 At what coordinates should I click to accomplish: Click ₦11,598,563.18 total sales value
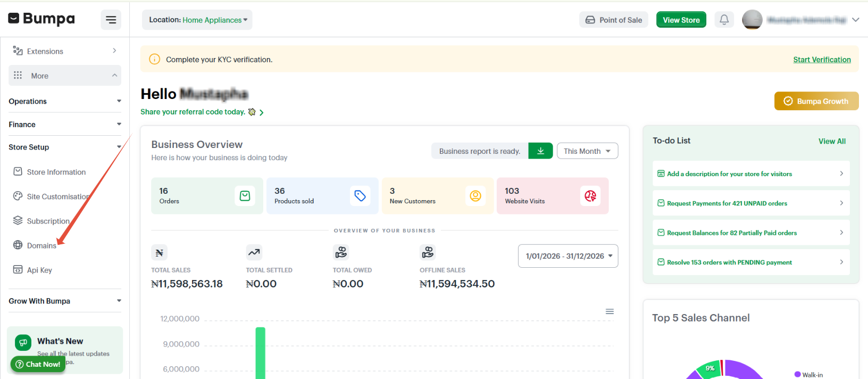pos(187,284)
